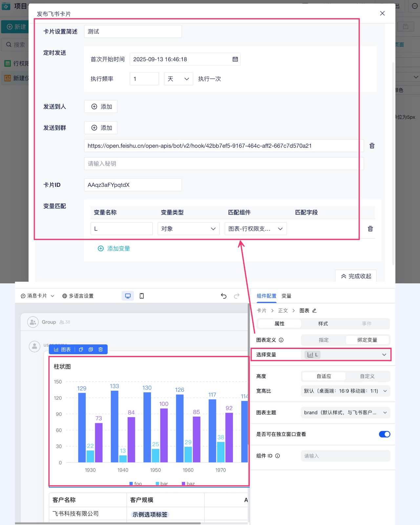Open calendar picker for first start time

tap(235, 59)
